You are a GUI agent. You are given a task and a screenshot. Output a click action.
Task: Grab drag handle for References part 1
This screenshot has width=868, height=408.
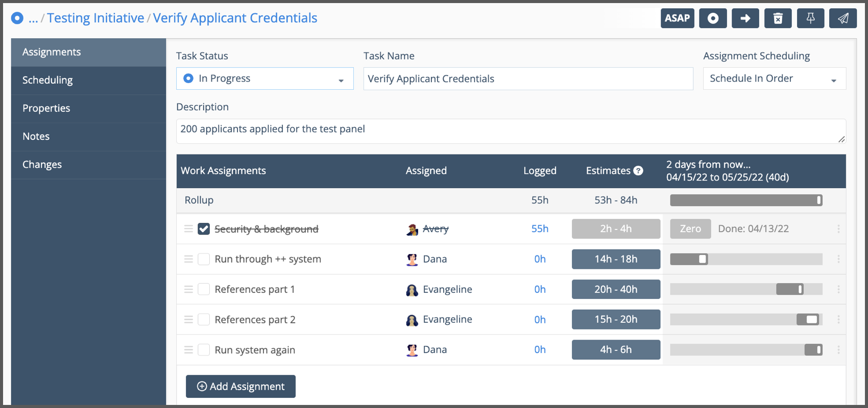[188, 289]
